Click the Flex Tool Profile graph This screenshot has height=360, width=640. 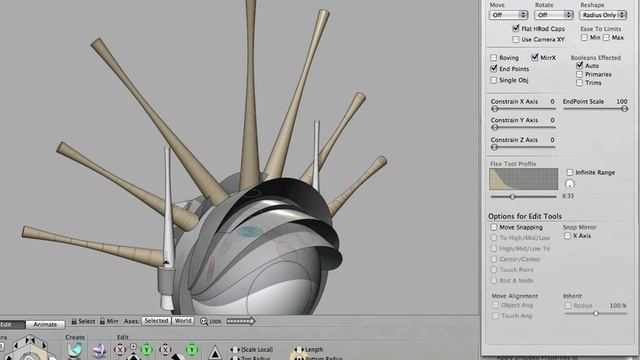tap(524, 179)
